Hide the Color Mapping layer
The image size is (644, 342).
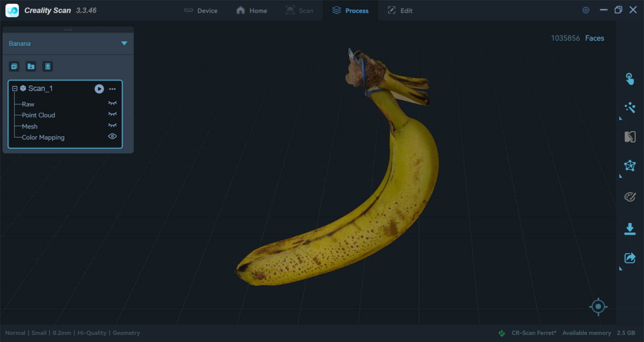coord(112,136)
